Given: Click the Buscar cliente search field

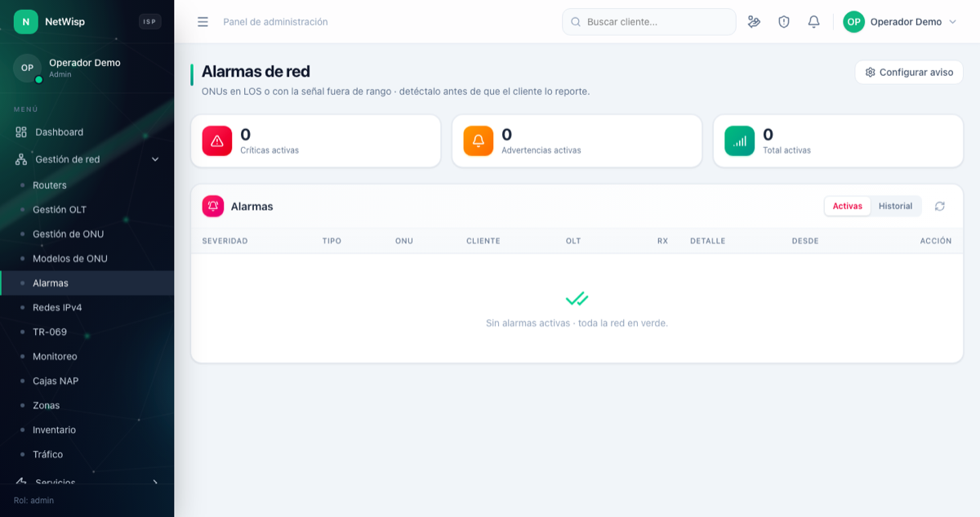Looking at the screenshot, I should coord(648,22).
